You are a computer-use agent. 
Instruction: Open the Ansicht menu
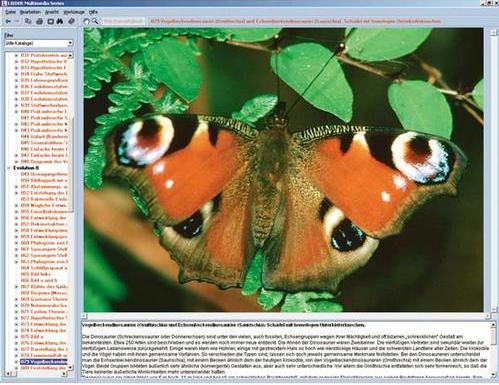[x=52, y=12]
